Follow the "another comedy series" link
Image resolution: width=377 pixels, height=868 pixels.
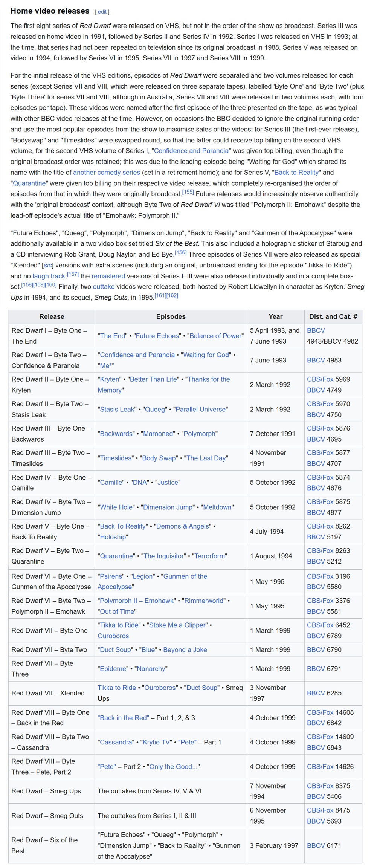tap(107, 172)
